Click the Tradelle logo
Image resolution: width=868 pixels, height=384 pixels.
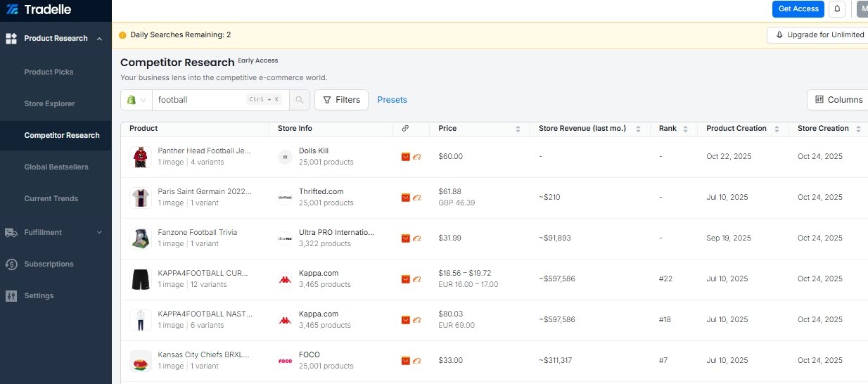(x=39, y=10)
